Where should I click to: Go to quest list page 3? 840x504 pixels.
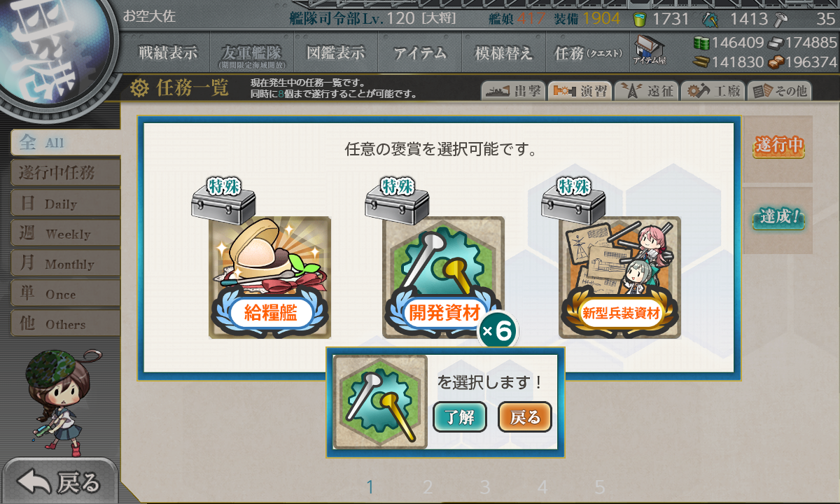pos(485,487)
